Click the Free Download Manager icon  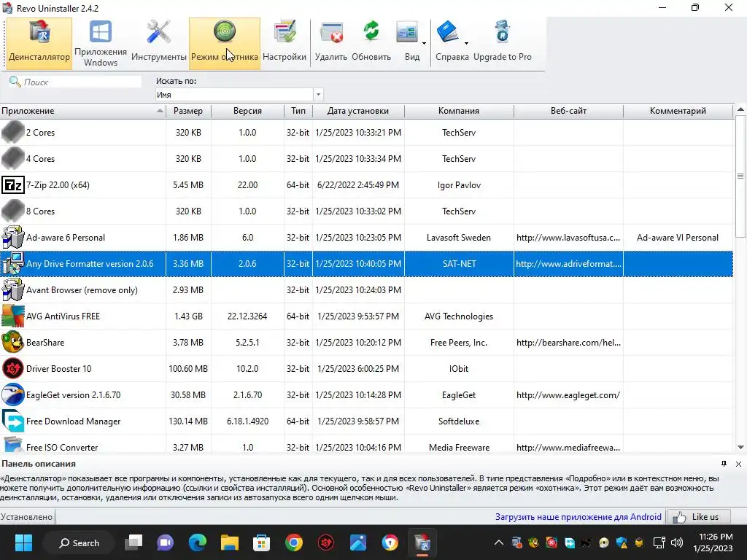(x=13, y=421)
